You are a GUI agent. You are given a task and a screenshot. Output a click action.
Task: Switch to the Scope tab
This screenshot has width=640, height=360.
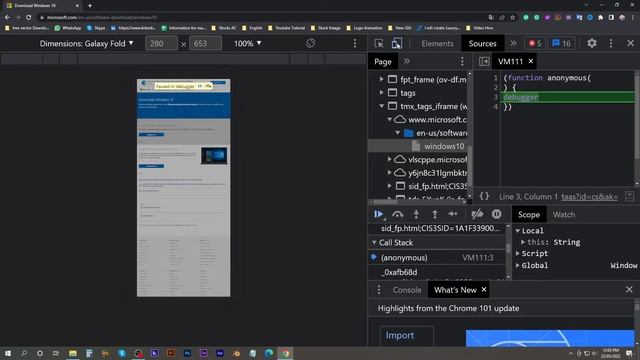point(529,215)
